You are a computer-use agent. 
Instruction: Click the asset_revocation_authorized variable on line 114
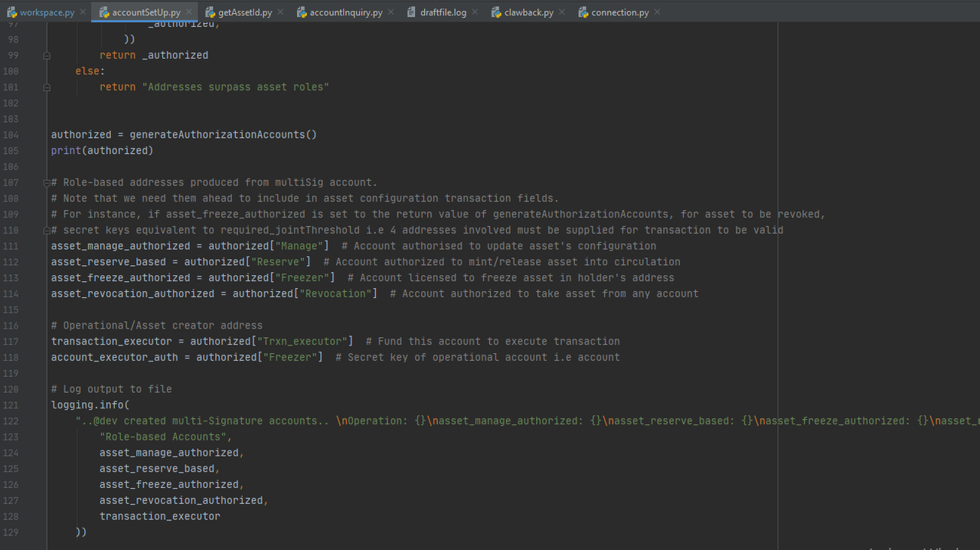(133, 294)
